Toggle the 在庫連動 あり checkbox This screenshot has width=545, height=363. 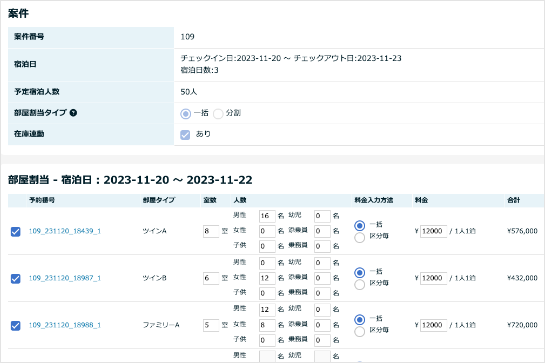pyautogui.click(x=185, y=135)
